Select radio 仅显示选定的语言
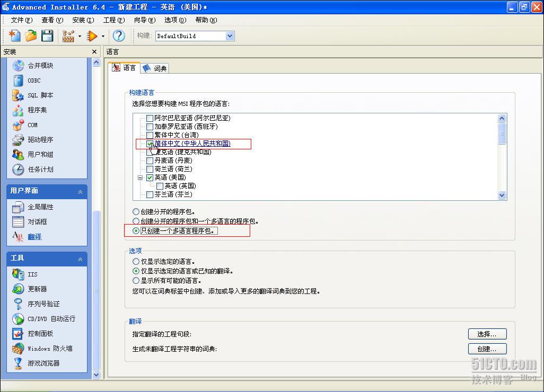Viewport: 544px width, 392px height. (x=136, y=261)
